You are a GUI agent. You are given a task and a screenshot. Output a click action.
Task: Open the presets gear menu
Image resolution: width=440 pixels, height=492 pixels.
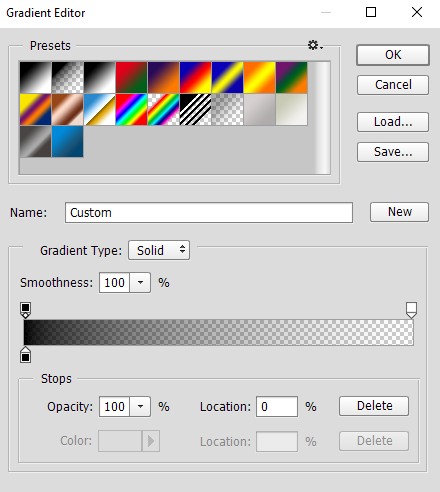[315, 45]
